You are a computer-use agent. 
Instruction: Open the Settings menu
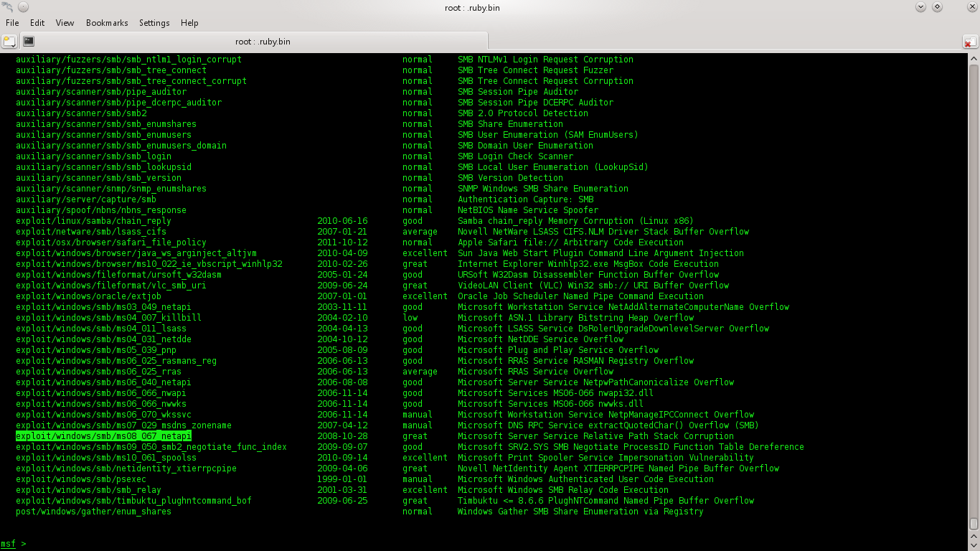[x=154, y=23]
